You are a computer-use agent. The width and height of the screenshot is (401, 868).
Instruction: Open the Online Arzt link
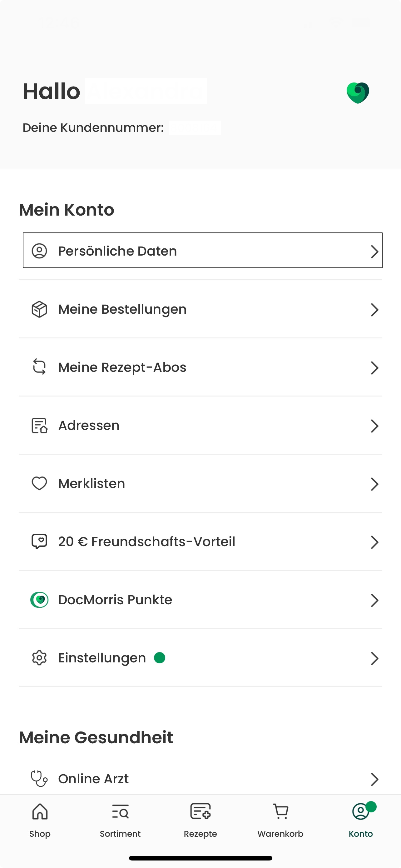pyautogui.click(x=200, y=779)
